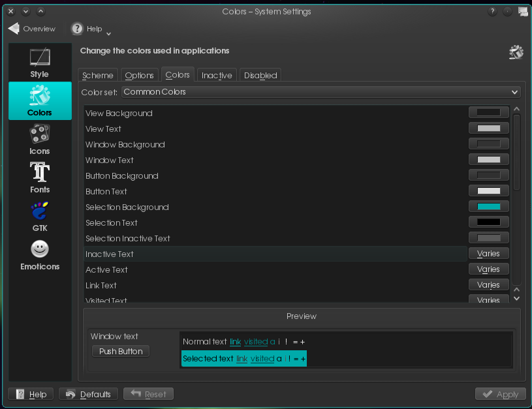The image size is (532, 409).
Task: Open the Icons settings module
Action: 40,140
